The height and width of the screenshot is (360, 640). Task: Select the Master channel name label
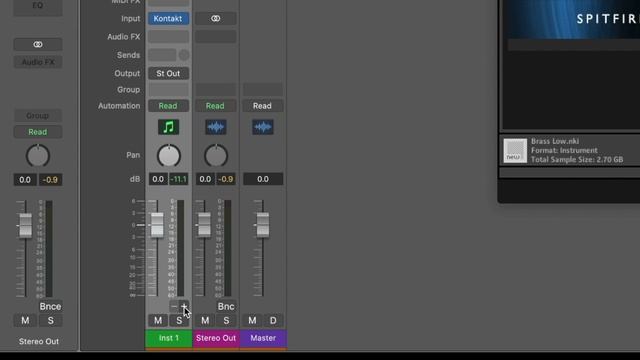[x=263, y=338]
